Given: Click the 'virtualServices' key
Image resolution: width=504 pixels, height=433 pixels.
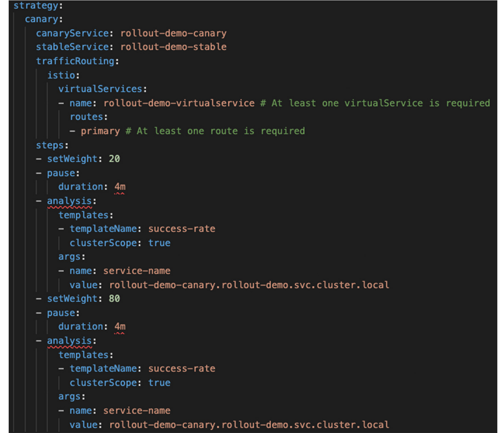Looking at the screenshot, I should [x=100, y=89].
